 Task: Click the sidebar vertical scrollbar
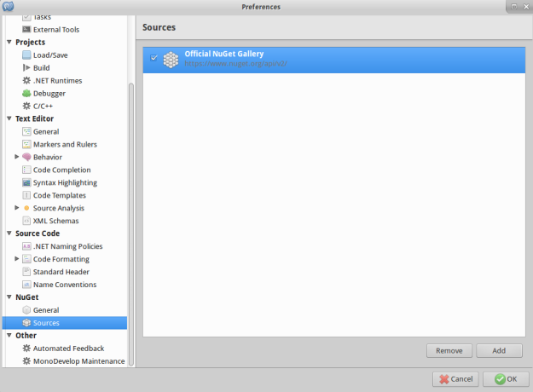pos(131,224)
